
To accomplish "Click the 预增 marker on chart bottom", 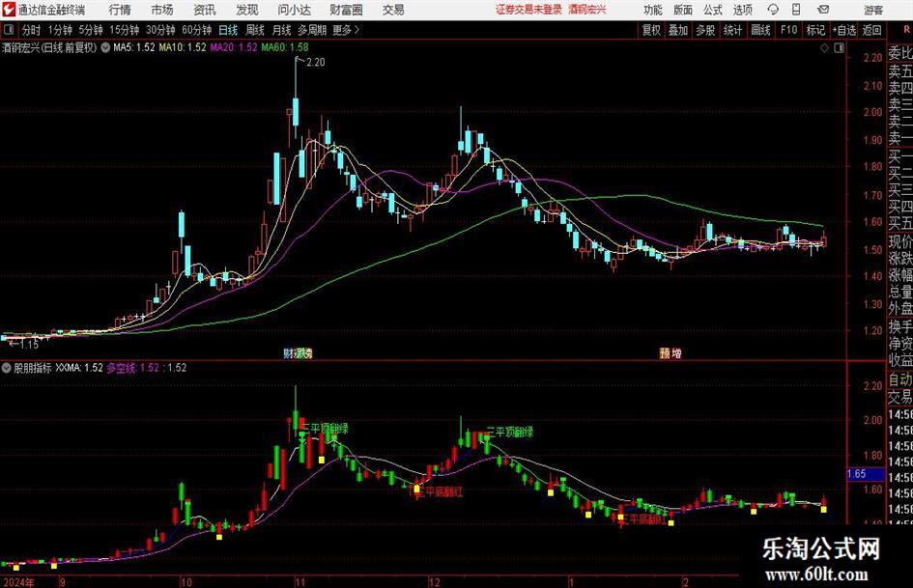I will (x=670, y=352).
